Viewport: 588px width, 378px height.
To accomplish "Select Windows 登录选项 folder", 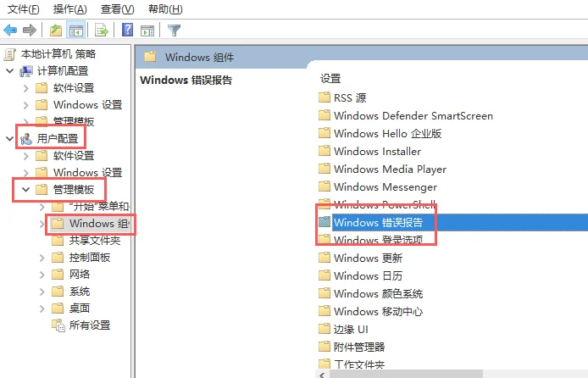I will pyautogui.click(x=379, y=240).
